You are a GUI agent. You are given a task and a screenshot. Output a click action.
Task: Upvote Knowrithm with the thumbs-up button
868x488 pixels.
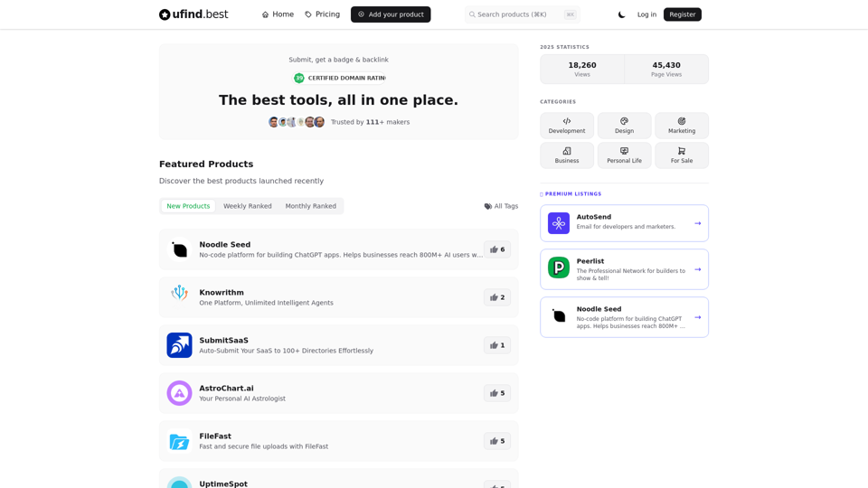(x=497, y=297)
